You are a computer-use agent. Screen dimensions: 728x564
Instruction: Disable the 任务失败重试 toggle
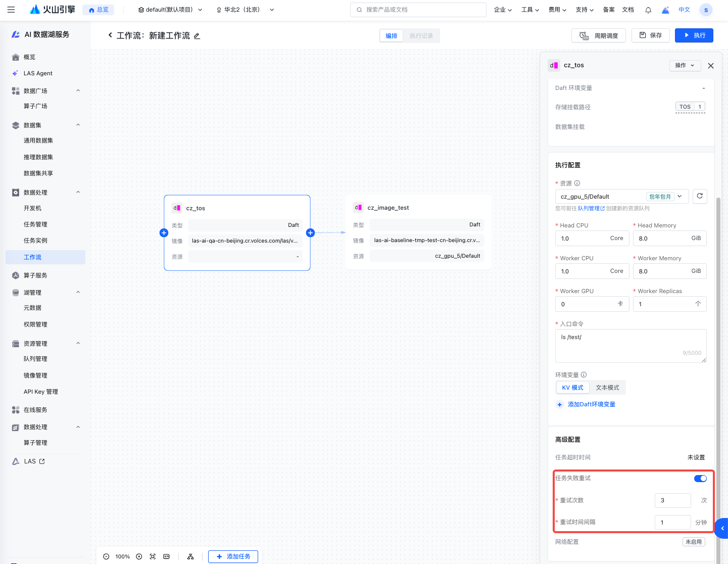[700, 479]
